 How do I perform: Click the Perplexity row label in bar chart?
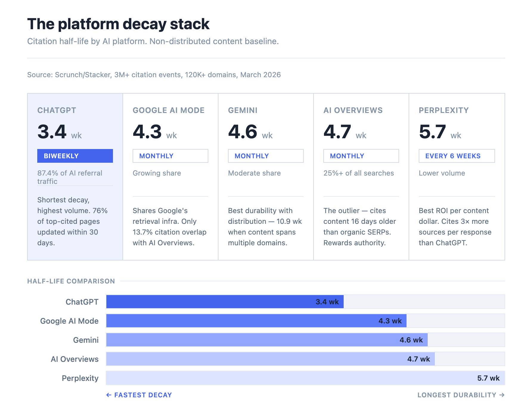[80, 378]
